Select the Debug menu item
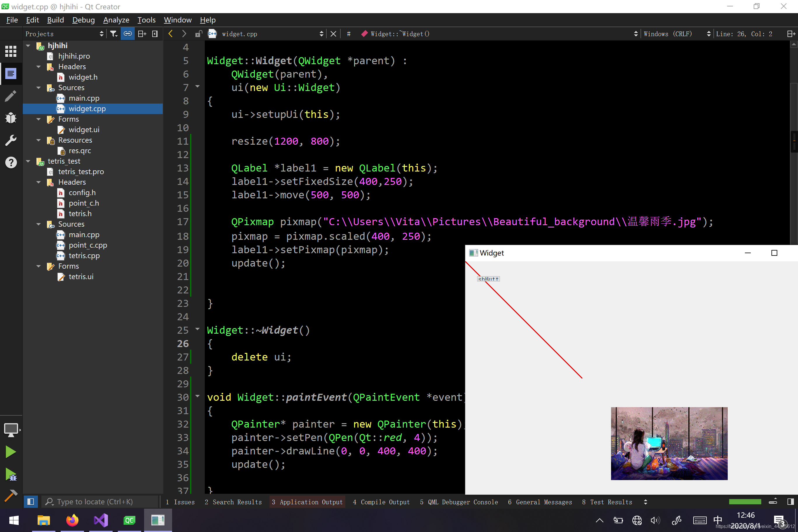Viewport: 798px width, 532px height. tap(83, 20)
